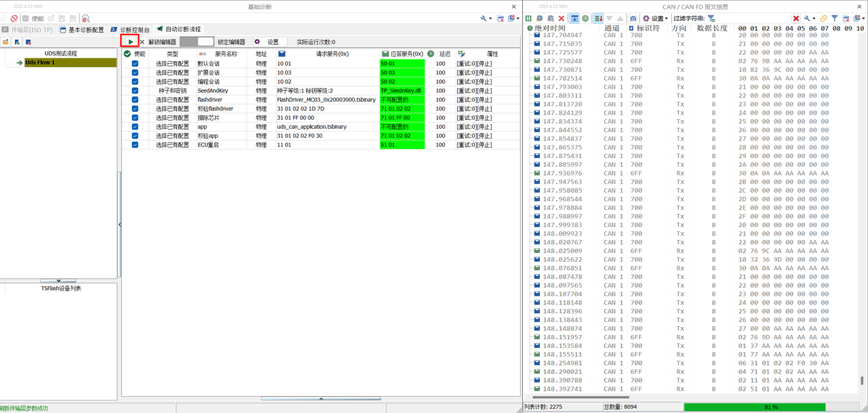Click the magnifier search icon in diagnostics toolbar
This screenshot has height=413, width=868.
85,18
